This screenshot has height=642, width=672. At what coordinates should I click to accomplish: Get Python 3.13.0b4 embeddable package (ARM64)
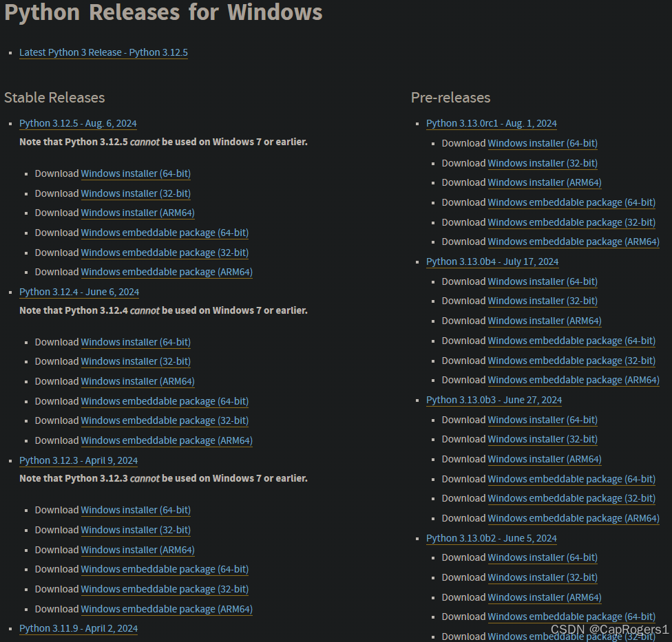pyautogui.click(x=574, y=381)
